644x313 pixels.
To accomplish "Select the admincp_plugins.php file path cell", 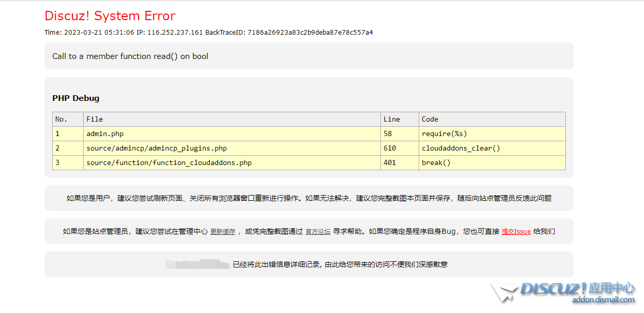I will point(157,148).
